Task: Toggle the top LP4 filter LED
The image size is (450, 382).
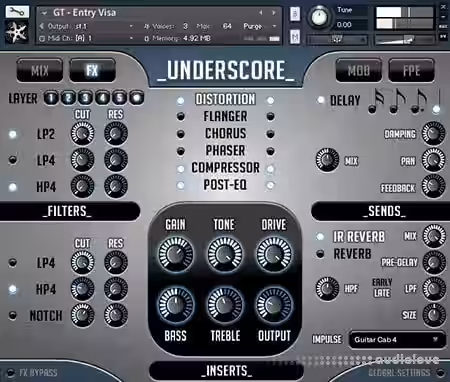Action: pyautogui.click(x=13, y=160)
